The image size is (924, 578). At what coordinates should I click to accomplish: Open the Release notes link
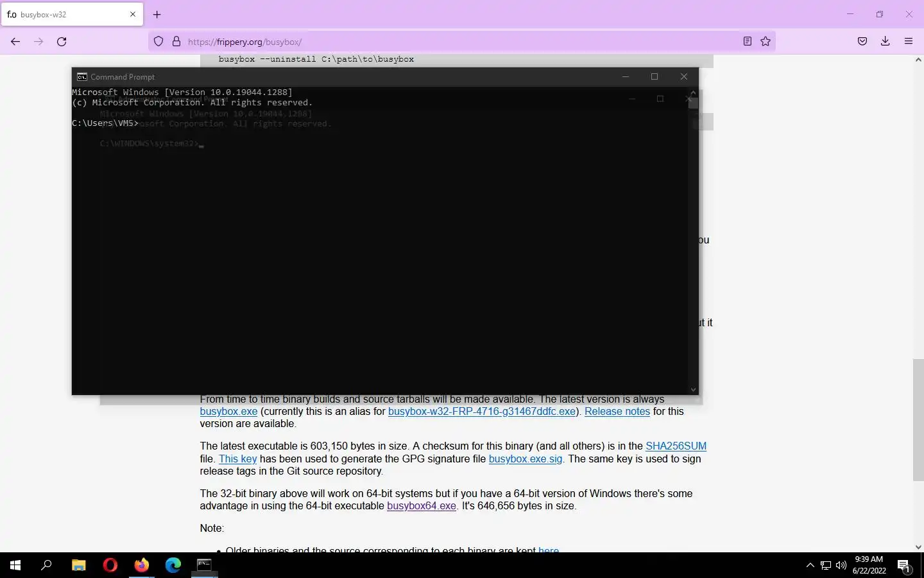(617, 412)
